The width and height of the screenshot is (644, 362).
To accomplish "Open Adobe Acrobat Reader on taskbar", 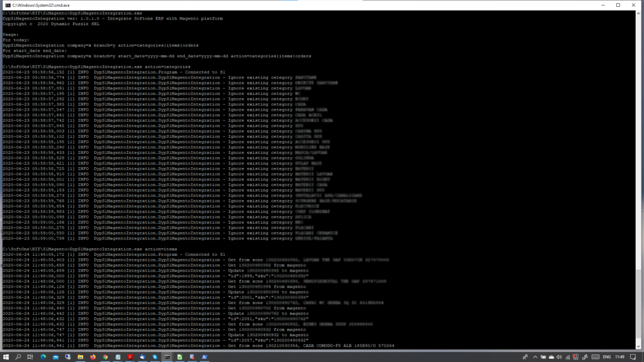I will tap(130, 357).
